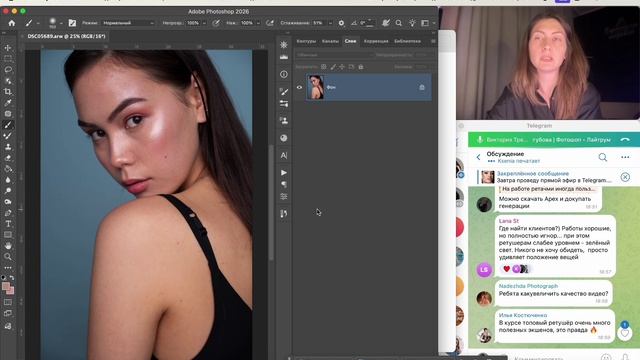
Task: Toggle Quick Mask mode button
Action: click(8, 302)
